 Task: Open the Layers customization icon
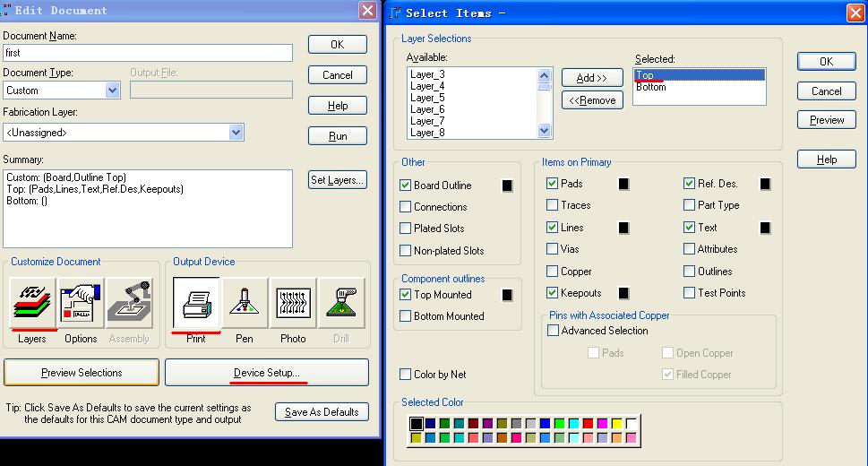click(x=32, y=303)
